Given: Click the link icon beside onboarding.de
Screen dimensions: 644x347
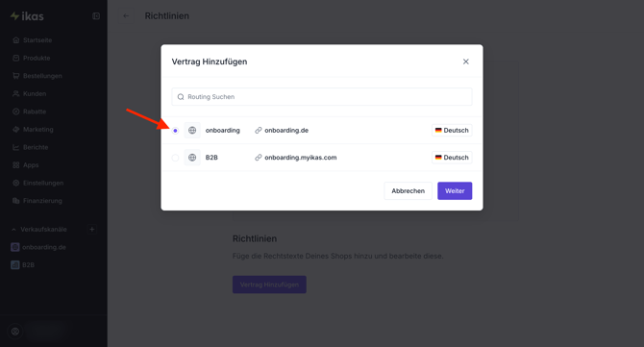Looking at the screenshot, I should pyautogui.click(x=258, y=130).
